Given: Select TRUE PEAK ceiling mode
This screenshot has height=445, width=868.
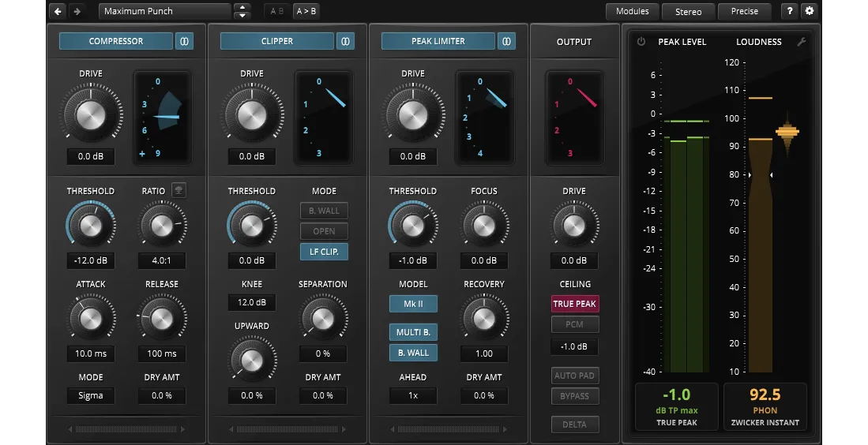Looking at the screenshot, I should coord(575,304).
